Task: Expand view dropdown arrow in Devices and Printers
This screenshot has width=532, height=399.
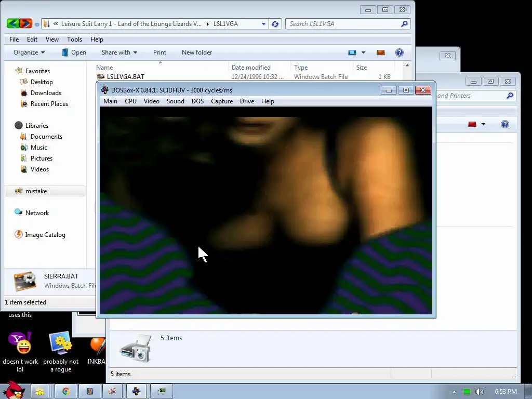Action: point(484,124)
